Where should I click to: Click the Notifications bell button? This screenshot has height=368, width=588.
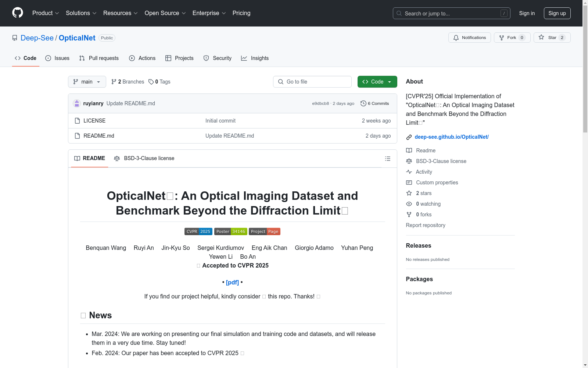(469, 38)
